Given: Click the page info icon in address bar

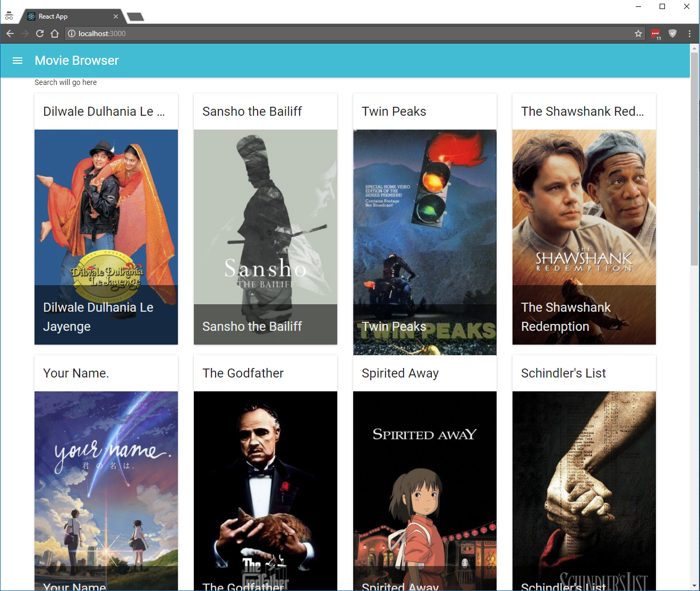Looking at the screenshot, I should (72, 33).
